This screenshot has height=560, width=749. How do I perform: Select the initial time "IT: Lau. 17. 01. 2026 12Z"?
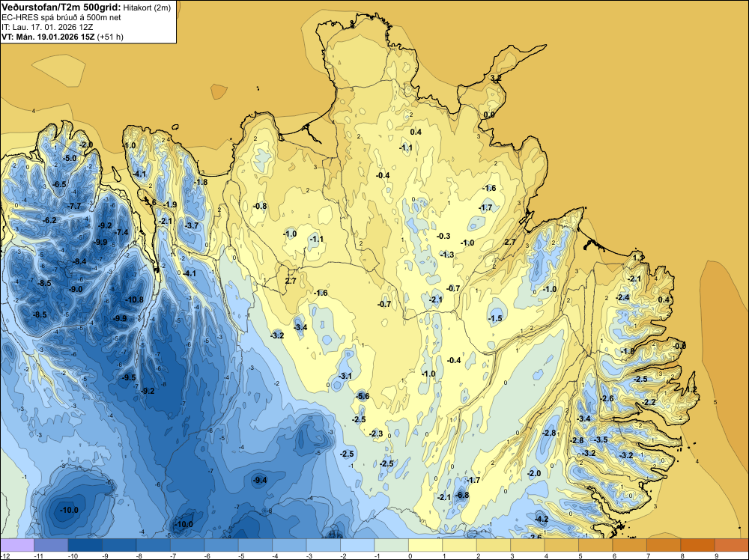(x=47, y=27)
